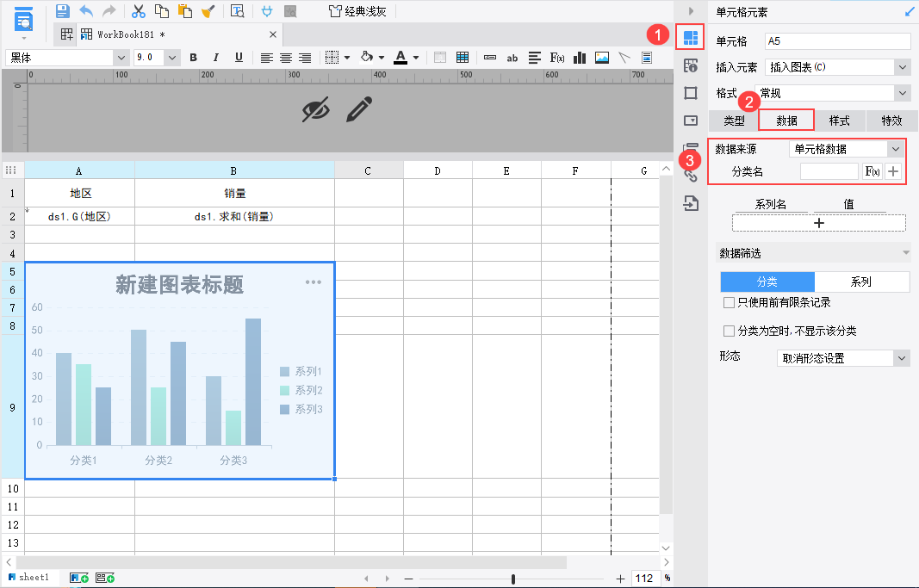Open border style dropdown arrow
919x588 pixels.
point(347,58)
